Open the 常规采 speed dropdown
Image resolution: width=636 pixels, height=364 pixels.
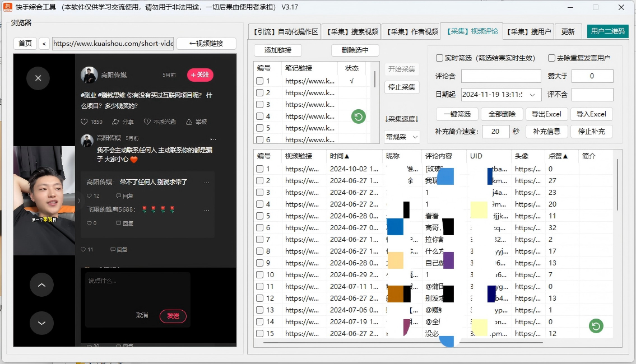pyautogui.click(x=402, y=137)
